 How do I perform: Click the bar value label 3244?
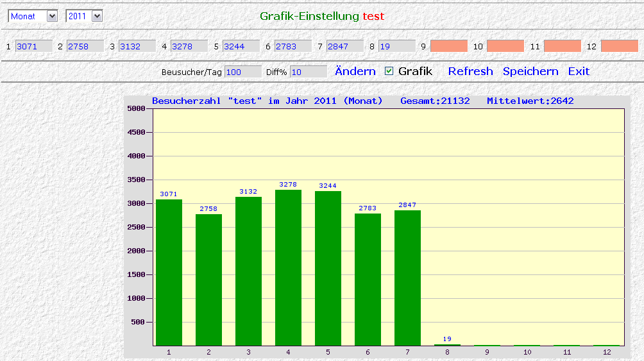[328, 186]
